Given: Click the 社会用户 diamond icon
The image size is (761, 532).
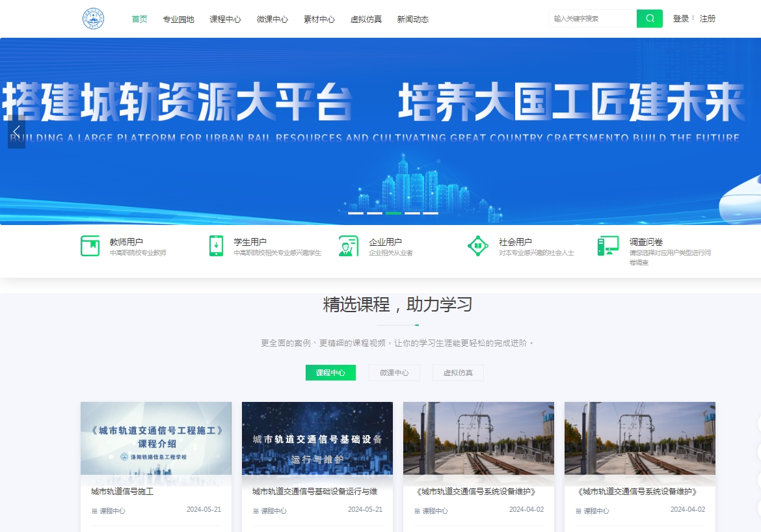Looking at the screenshot, I should pos(478,246).
